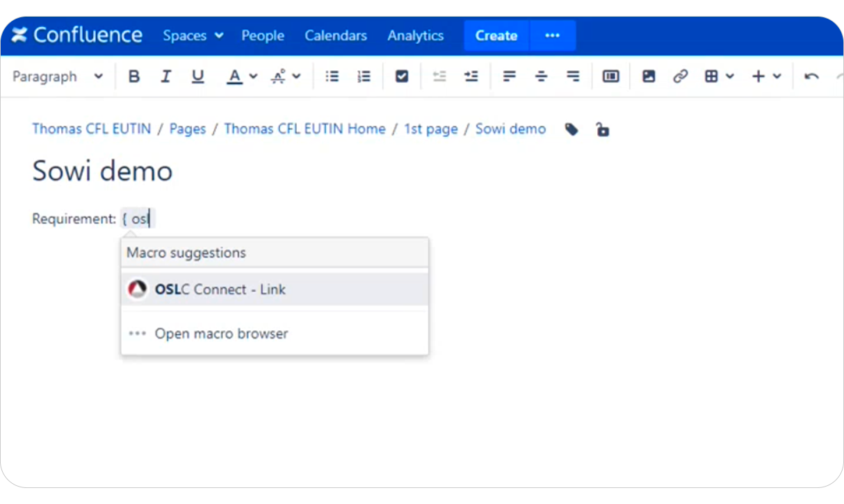Open the insert more content plus menu
This screenshot has width=844, height=504.
(766, 76)
